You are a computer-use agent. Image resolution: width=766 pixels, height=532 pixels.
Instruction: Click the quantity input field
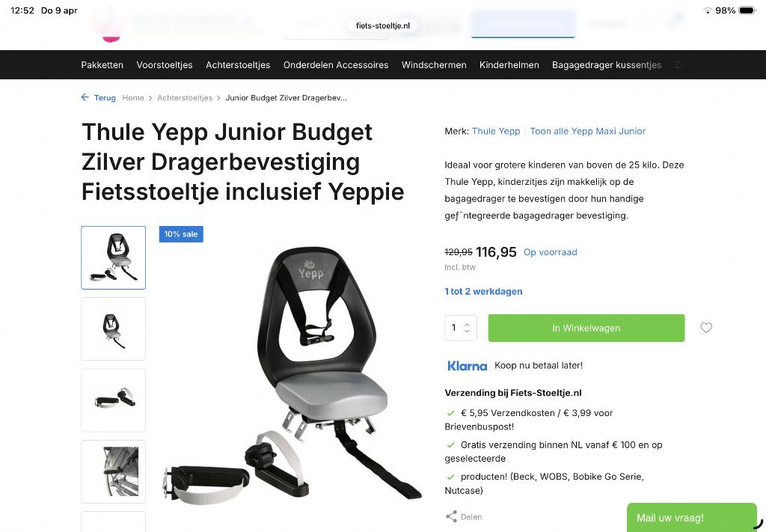click(454, 328)
